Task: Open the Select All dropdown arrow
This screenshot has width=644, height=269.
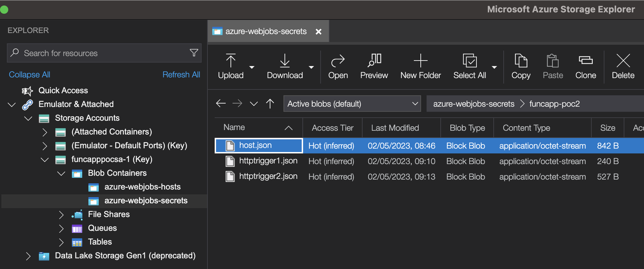Action: coord(494,67)
